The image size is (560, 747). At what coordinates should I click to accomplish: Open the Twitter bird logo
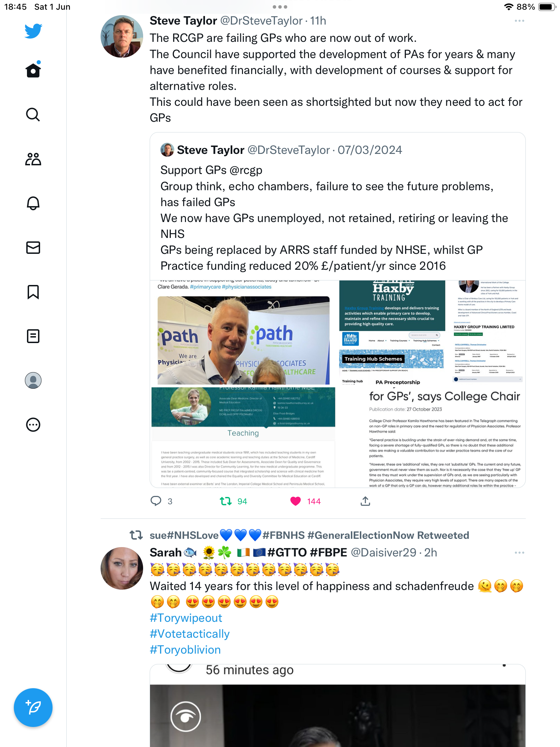[x=33, y=31]
